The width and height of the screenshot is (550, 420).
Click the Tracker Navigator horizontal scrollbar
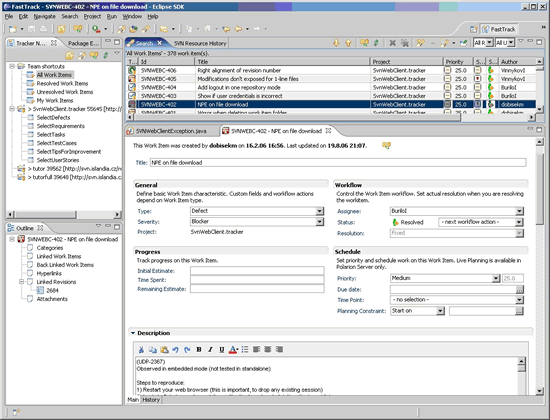pyautogui.click(x=64, y=214)
